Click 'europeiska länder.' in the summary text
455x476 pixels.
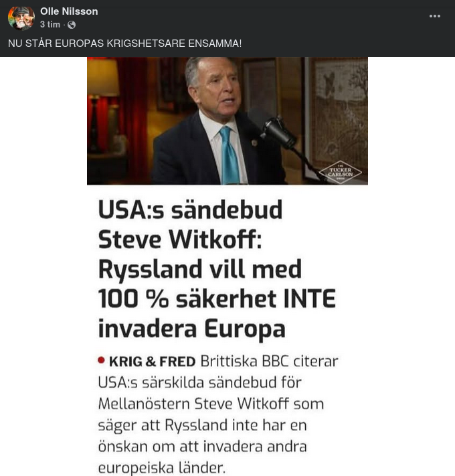161,468
